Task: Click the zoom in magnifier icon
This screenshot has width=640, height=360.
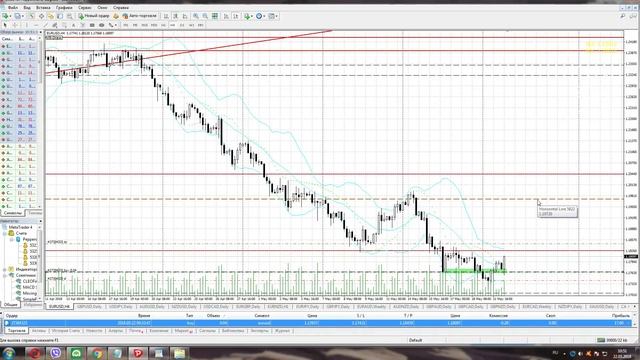Action: click(x=196, y=16)
